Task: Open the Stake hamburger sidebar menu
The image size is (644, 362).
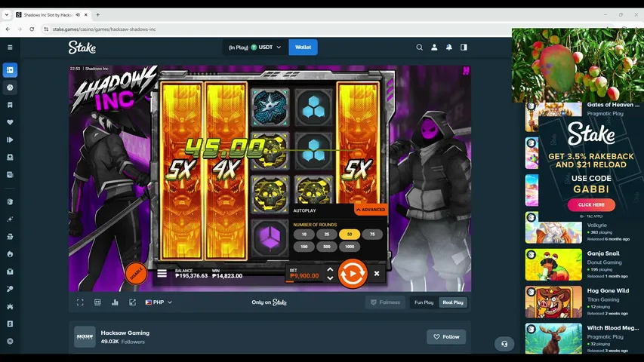Action: pos(10,48)
